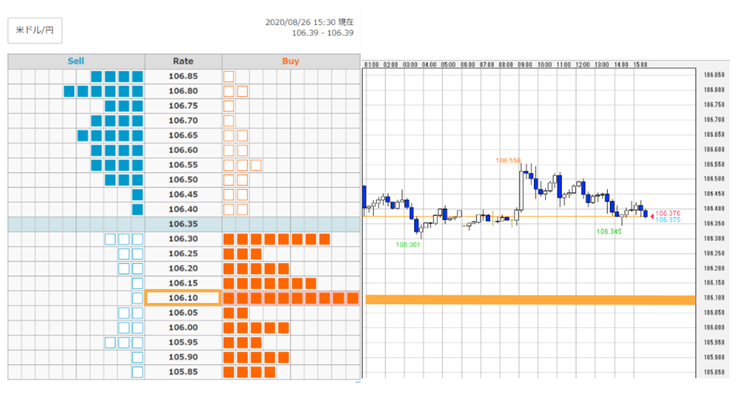Select 106.850 on the chart price axis

714,75
